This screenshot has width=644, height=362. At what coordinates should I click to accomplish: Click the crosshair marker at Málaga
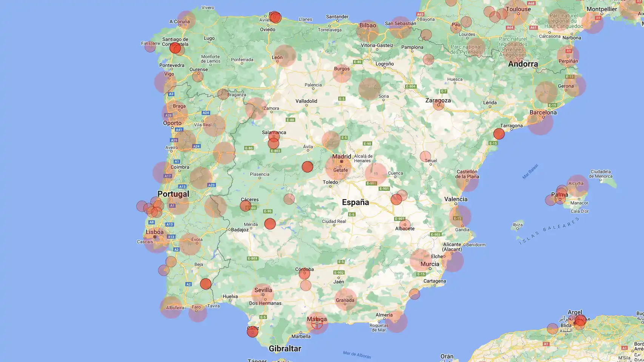(x=317, y=323)
